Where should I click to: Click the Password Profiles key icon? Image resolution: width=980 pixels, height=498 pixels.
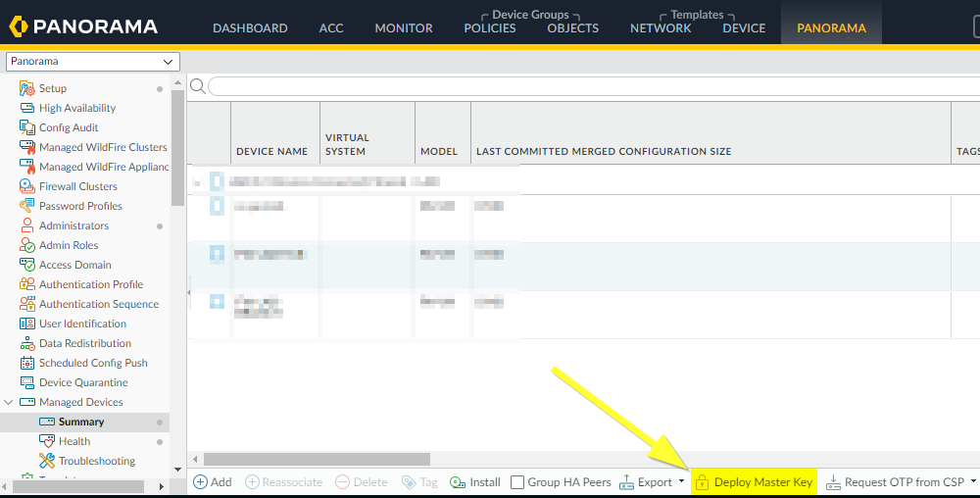(26, 206)
